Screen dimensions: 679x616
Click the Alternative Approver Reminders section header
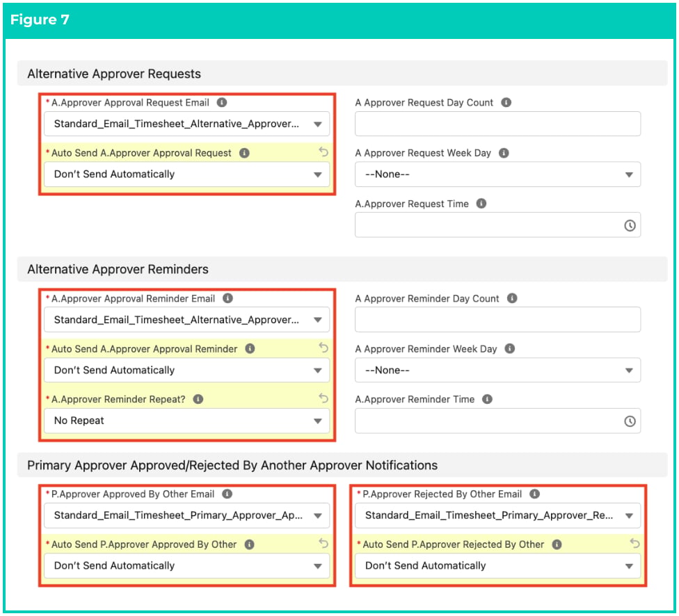[x=342, y=269]
